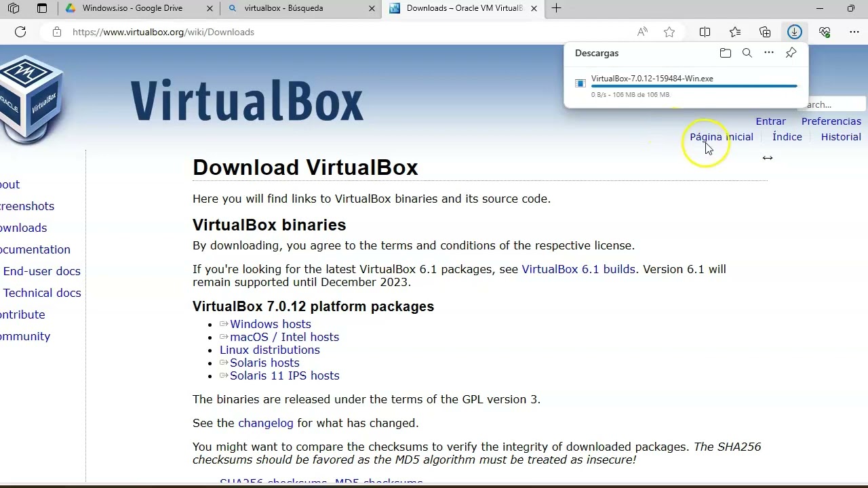The width and height of the screenshot is (868, 488).
Task: Add page to favorites star icon
Action: click(669, 32)
